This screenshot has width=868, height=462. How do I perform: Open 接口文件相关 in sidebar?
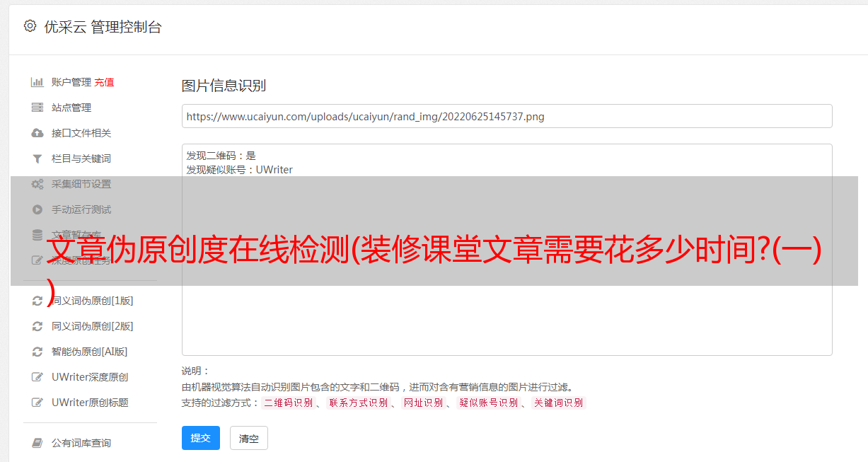pos(81,133)
